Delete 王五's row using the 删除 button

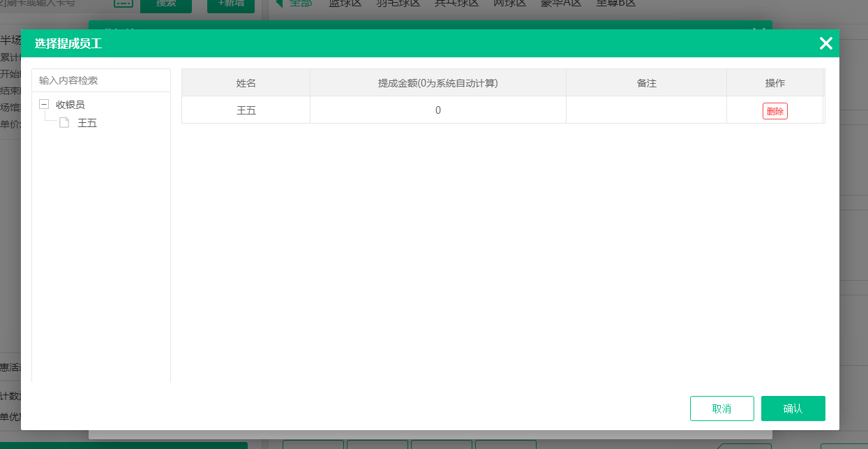point(775,110)
